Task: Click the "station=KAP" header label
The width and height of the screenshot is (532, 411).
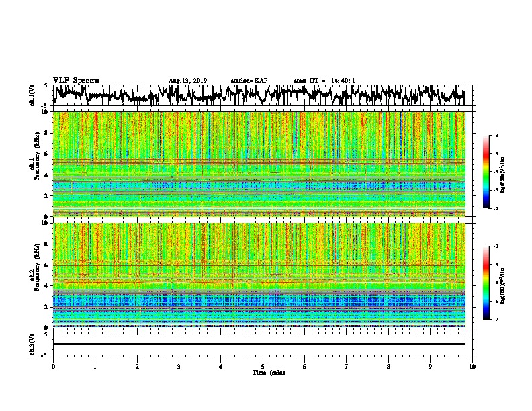Action: click(249, 81)
